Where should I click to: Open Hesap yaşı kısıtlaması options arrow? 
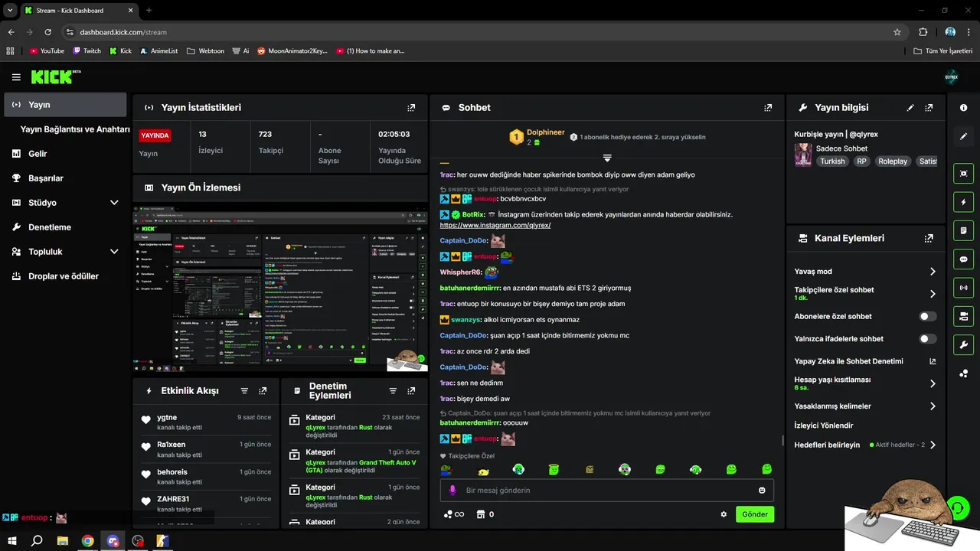[933, 383]
